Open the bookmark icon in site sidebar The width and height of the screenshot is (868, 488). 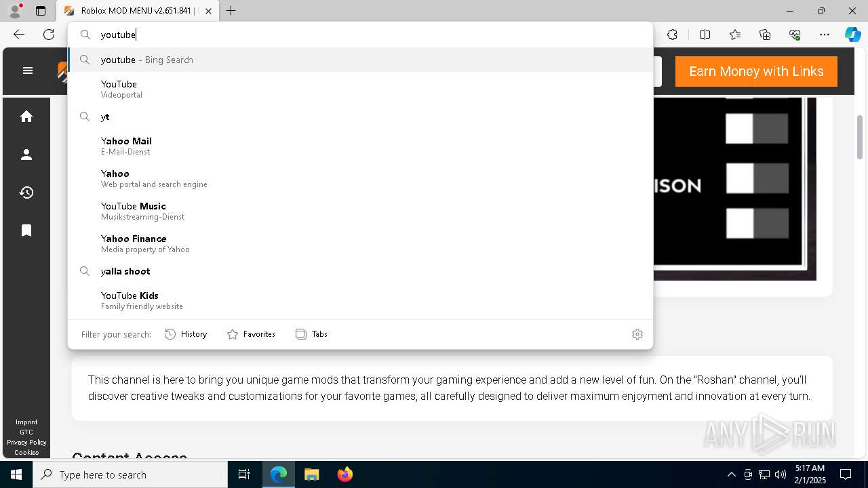26,230
